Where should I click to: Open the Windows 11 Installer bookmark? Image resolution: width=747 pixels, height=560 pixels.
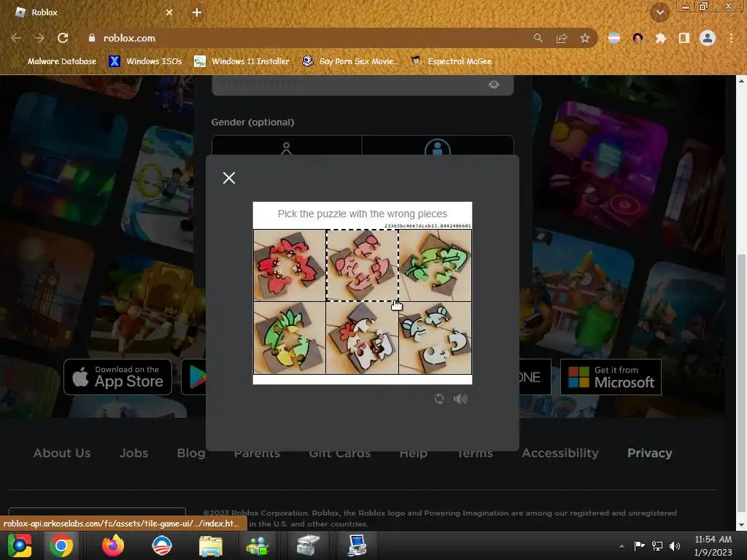point(242,61)
